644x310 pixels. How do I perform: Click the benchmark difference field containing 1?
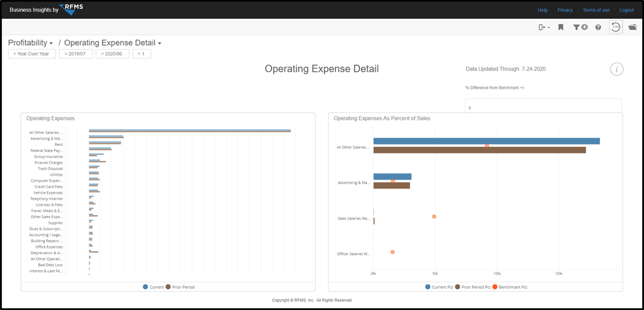point(543,106)
